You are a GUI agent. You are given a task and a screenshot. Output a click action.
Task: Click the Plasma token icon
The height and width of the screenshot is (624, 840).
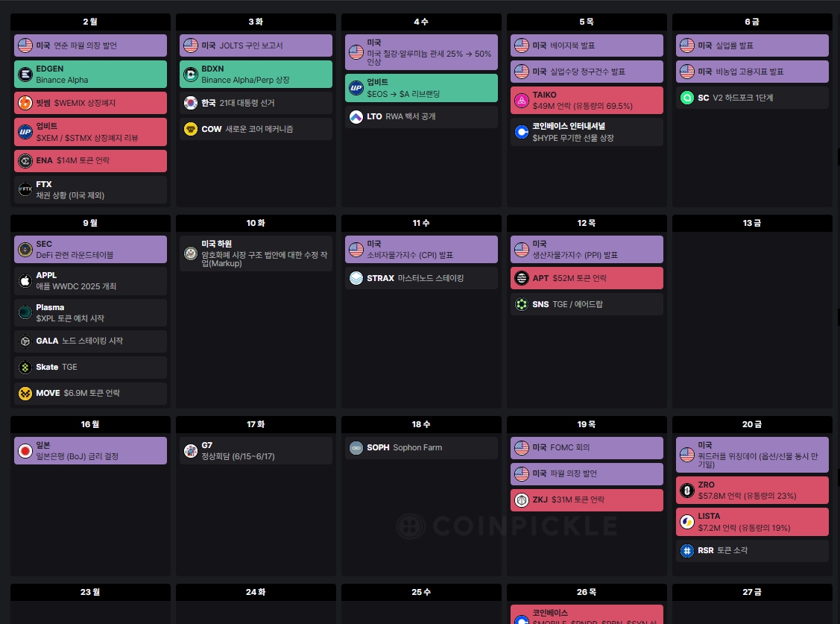pos(25,312)
